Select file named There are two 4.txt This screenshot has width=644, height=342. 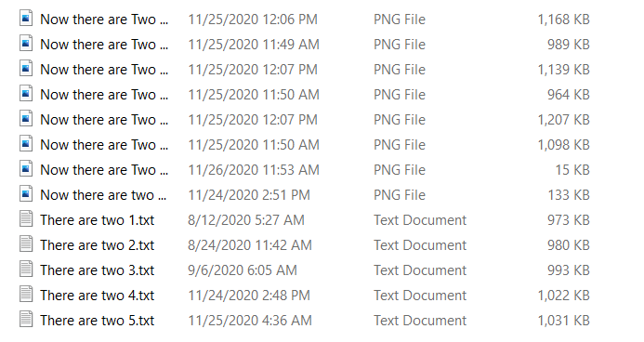pos(97,296)
